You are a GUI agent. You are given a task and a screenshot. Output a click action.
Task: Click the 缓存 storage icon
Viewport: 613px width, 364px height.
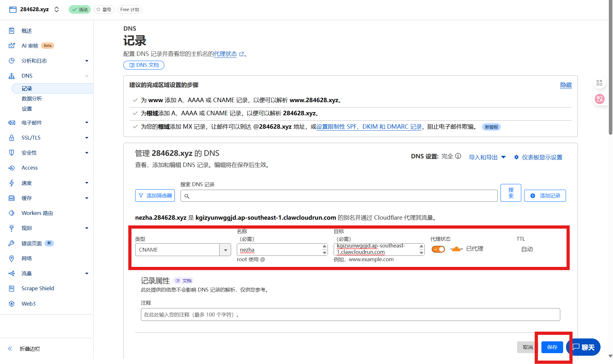[12, 198]
